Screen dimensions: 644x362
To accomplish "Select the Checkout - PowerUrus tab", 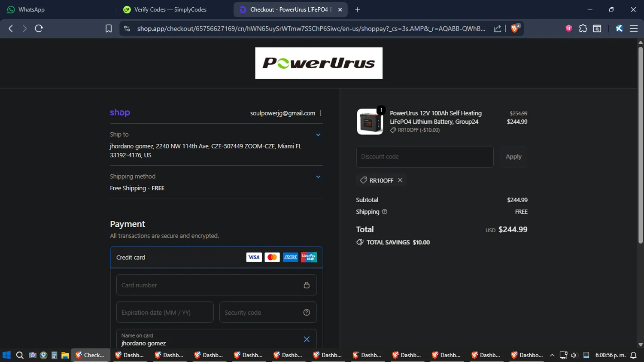I will pyautogui.click(x=291, y=9).
